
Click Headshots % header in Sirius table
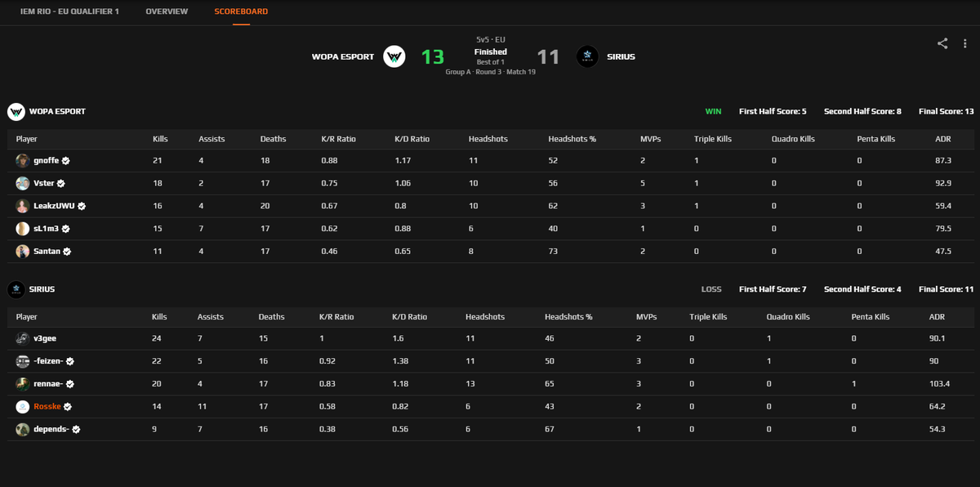[568, 316]
